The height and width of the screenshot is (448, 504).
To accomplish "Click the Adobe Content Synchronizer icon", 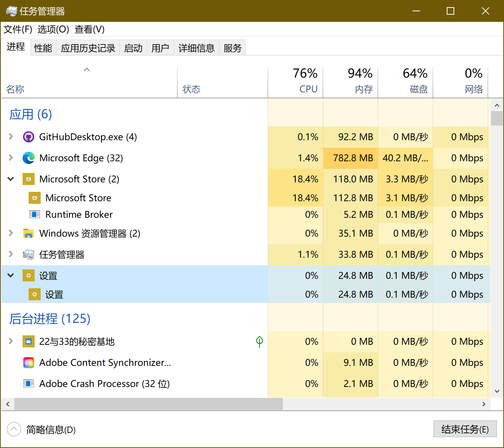I will (29, 362).
